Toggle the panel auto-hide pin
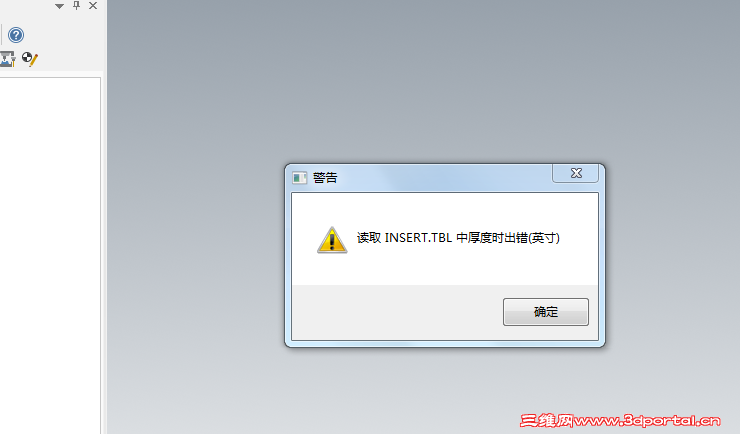The width and height of the screenshot is (740, 434). pos(76,6)
